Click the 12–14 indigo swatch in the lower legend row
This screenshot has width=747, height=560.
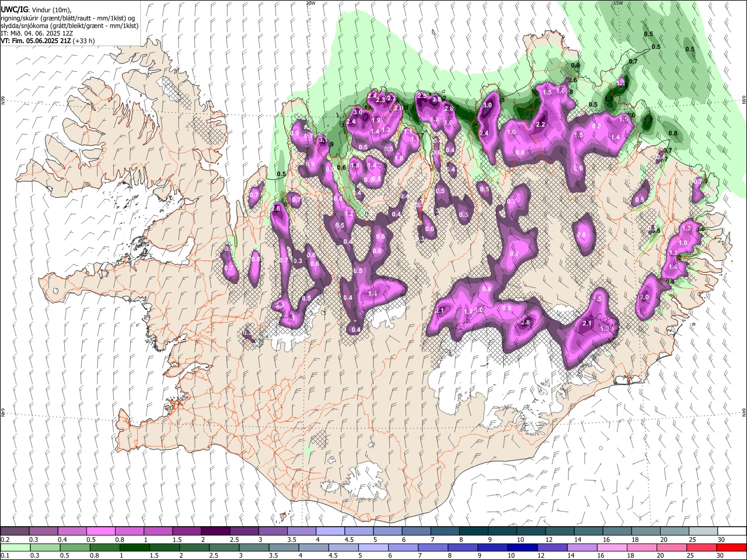(553, 547)
